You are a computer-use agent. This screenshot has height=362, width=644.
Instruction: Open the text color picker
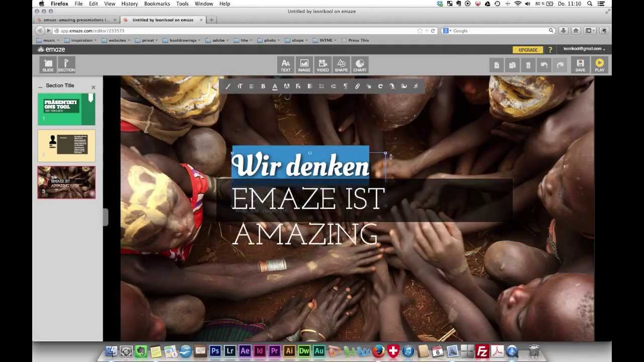(275, 86)
